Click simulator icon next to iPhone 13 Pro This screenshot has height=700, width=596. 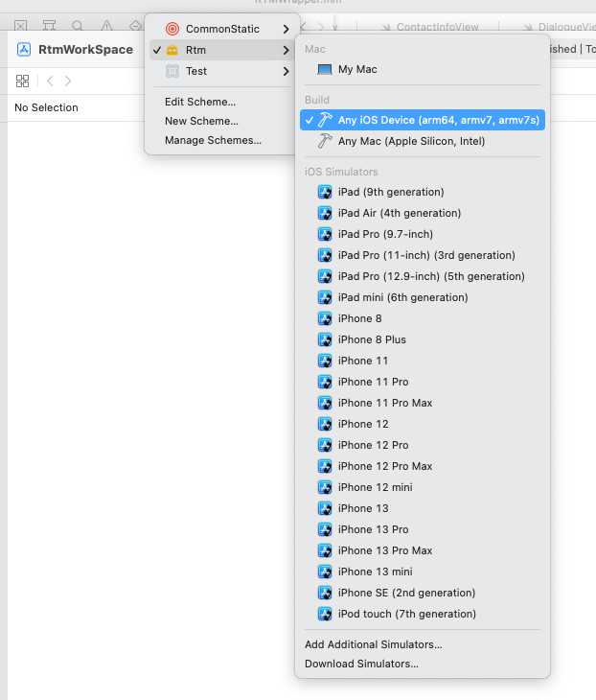tap(325, 529)
